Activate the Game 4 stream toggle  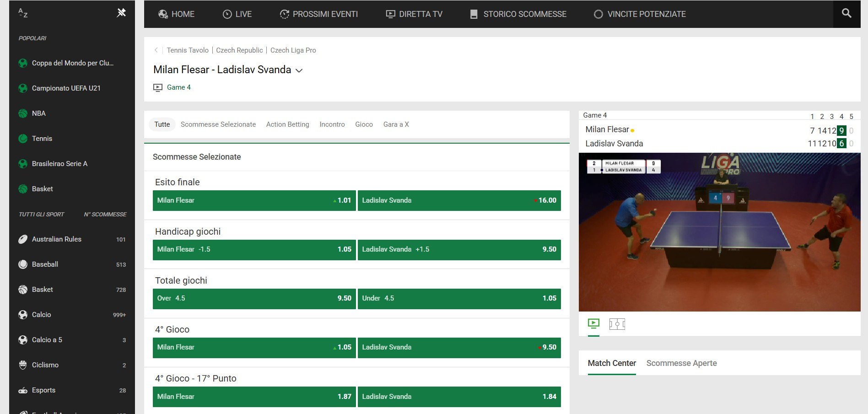[x=157, y=87]
